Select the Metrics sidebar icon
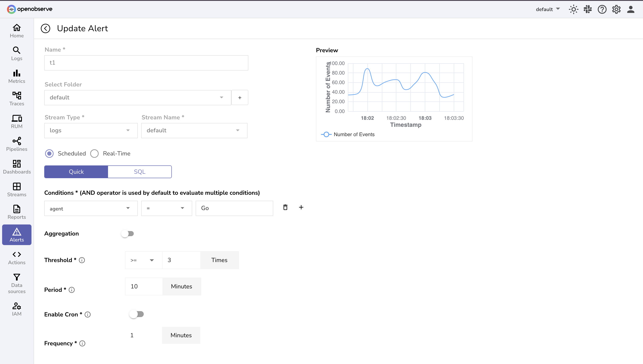643x364 pixels. pyautogui.click(x=17, y=76)
